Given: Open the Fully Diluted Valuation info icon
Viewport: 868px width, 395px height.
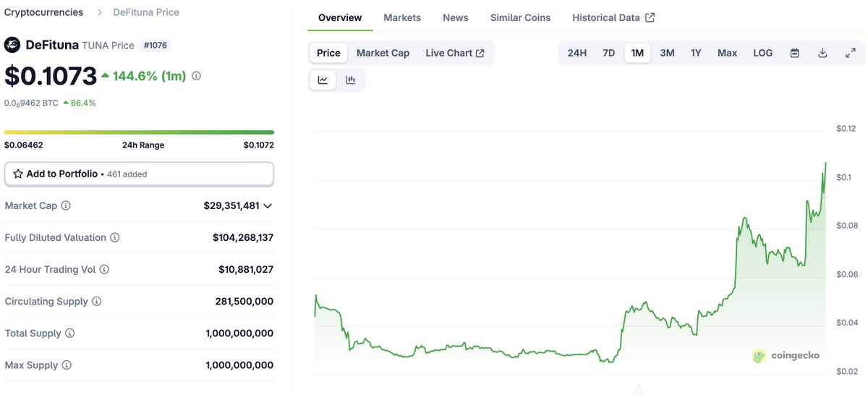Looking at the screenshot, I should coord(115,238).
